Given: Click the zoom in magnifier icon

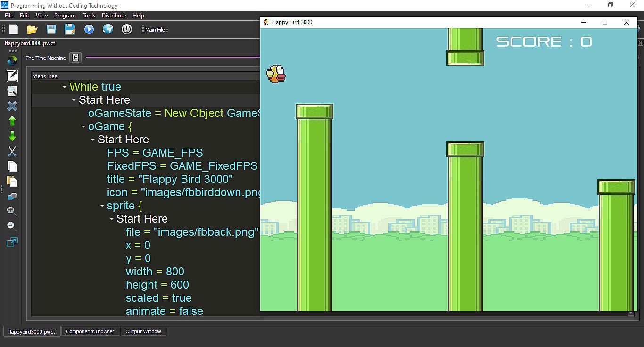Looking at the screenshot, I should pyautogui.click(x=12, y=211).
